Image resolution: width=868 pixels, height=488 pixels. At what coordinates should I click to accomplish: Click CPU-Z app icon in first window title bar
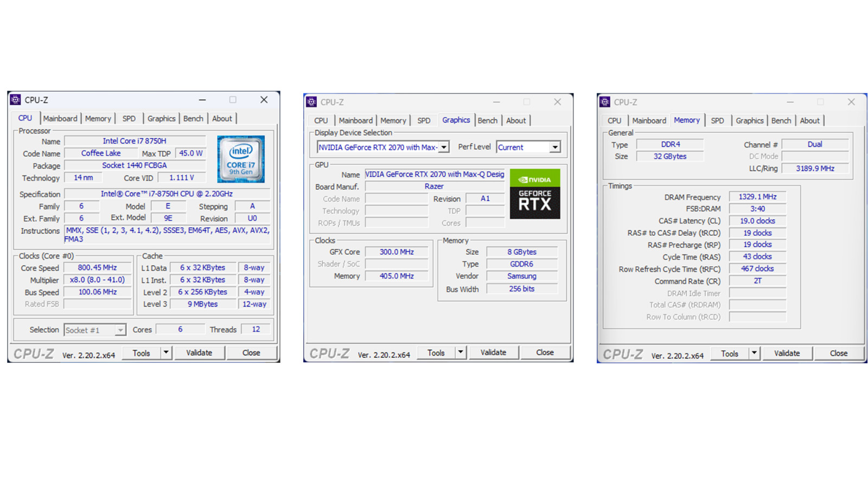pyautogui.click(x=16, y=100)
